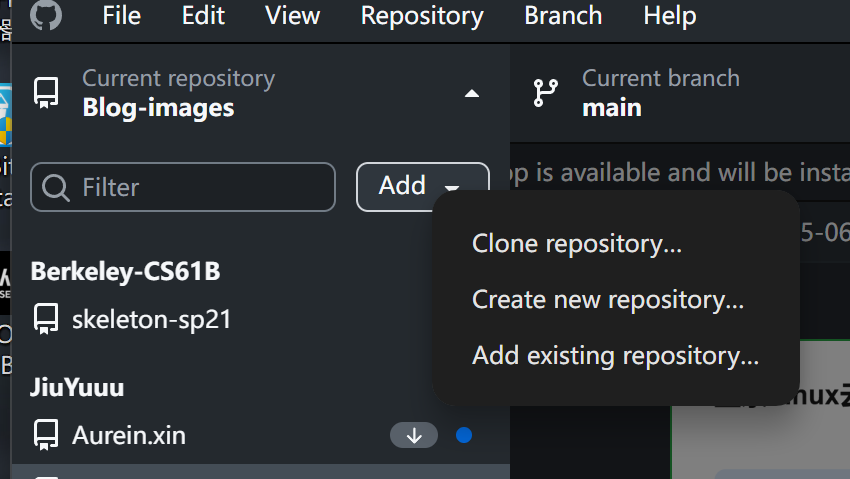
Task: Choose Add existing repository… option
Action: pos(615,355)
